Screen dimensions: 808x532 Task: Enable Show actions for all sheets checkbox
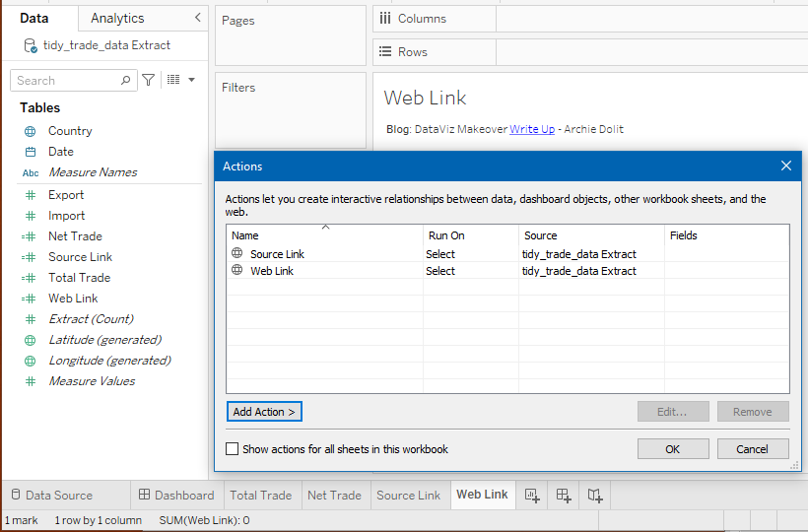pyautogui.click(x=233, y=449)
